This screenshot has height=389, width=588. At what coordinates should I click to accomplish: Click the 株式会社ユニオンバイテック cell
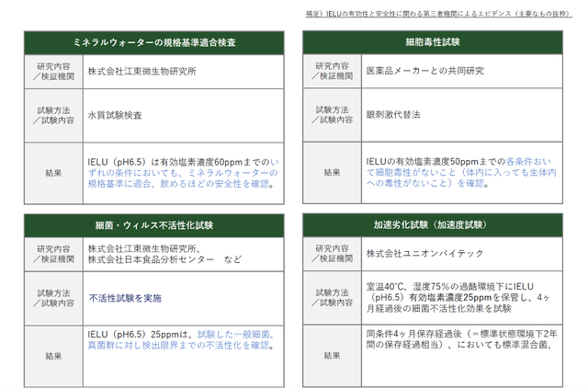point(422,254)
